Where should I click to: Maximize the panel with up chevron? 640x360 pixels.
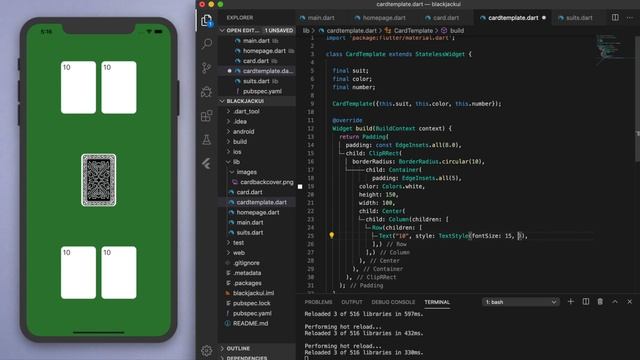615,302
